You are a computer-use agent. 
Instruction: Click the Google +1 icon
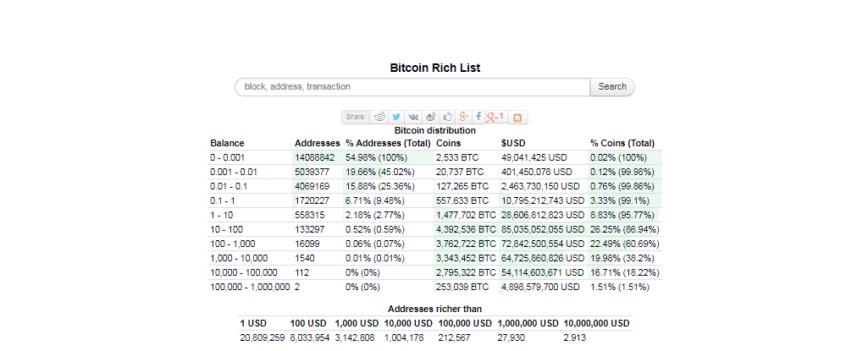coord(495,118)
